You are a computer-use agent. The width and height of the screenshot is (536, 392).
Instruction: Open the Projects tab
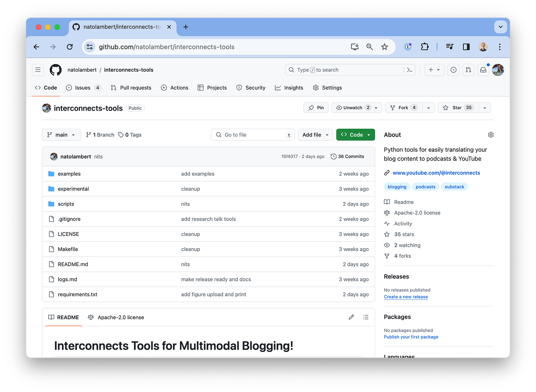pos(212,88)
